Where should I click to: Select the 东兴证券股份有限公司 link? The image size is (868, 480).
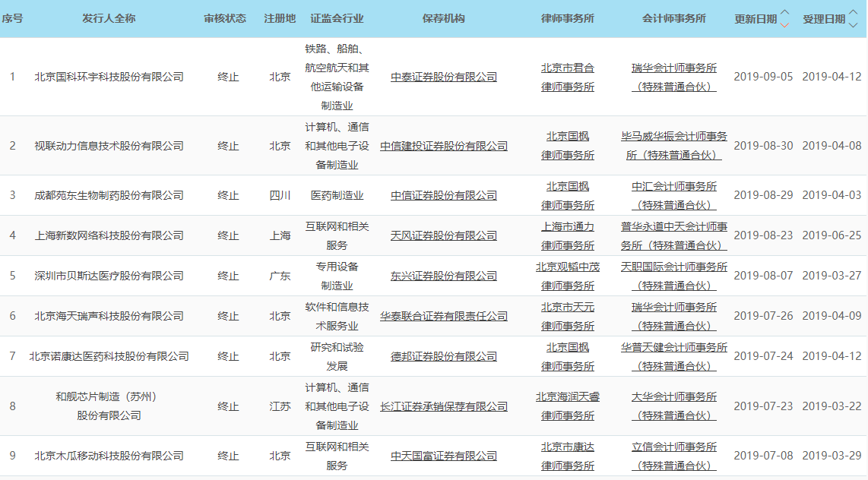[x=444, y=276]
